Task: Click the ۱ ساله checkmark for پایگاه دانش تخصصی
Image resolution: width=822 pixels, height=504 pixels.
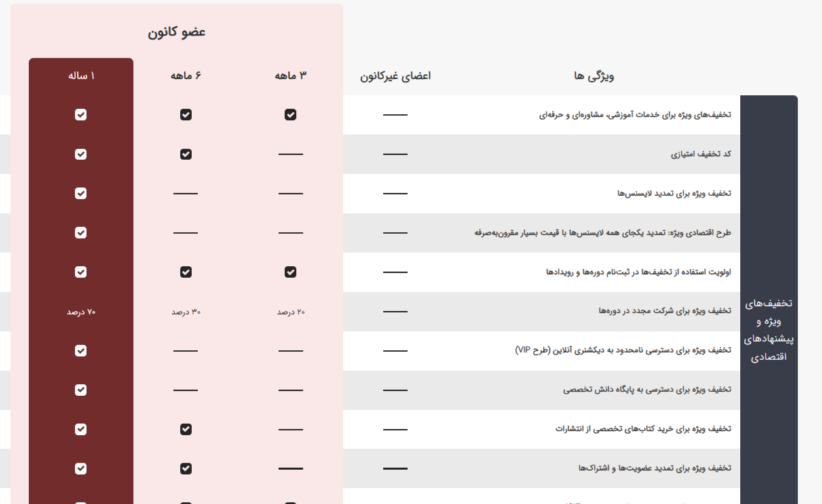Action: coord(81,390)
